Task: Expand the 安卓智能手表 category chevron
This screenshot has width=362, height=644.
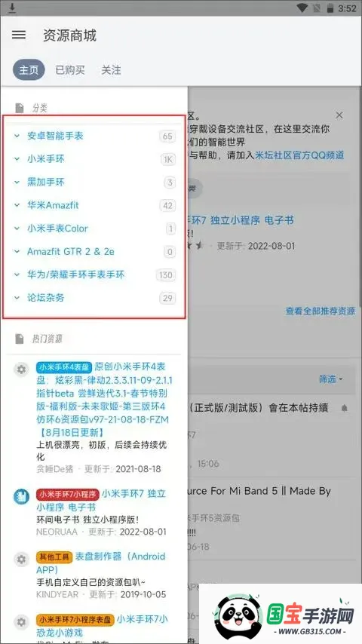Action: tap(17, 136)
